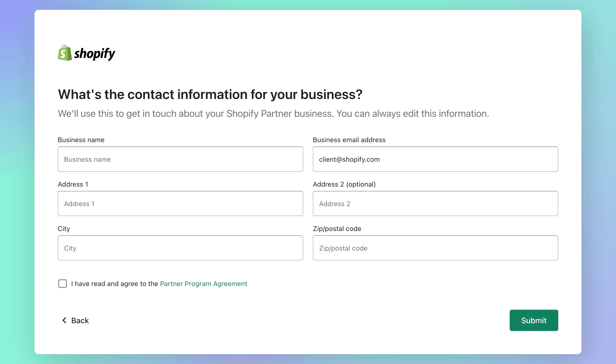Click the Business email address field
Image resolution: width=616 pixels, height=364 pixels.
(x=435, y=159)
